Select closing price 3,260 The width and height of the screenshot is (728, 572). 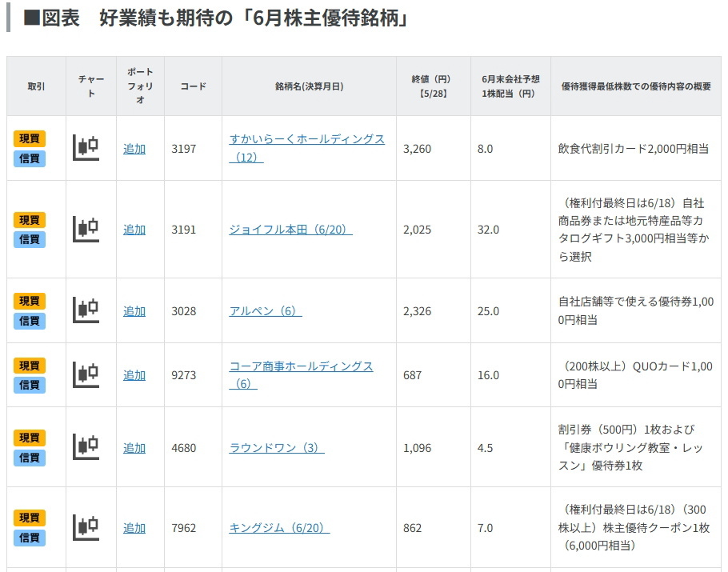click(x=417, y=149)
